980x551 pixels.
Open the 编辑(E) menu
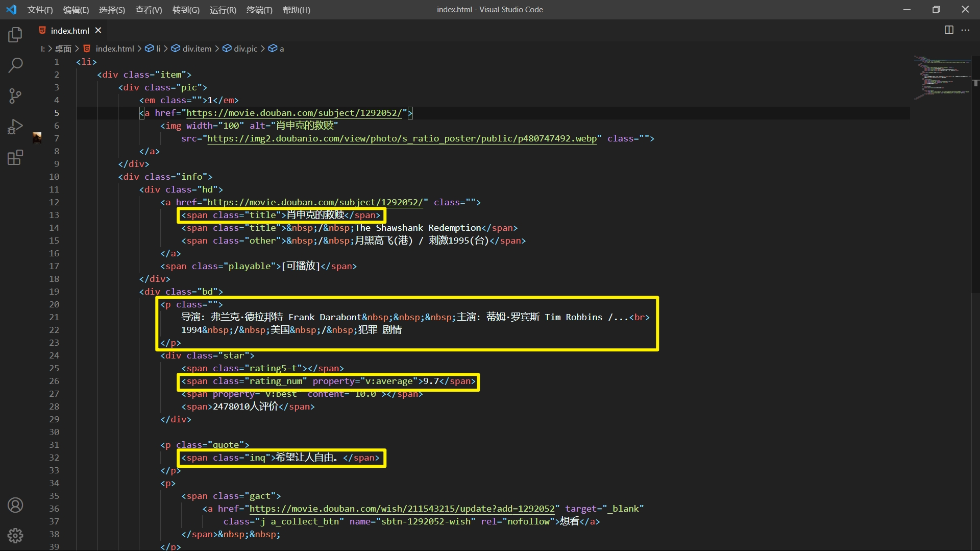pos(76,10)
